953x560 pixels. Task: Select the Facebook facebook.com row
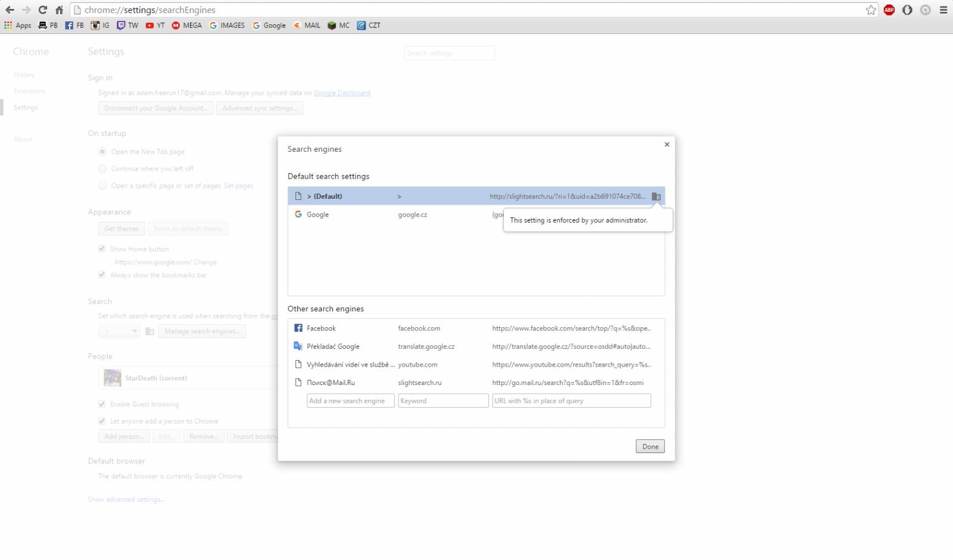(476, 328)
